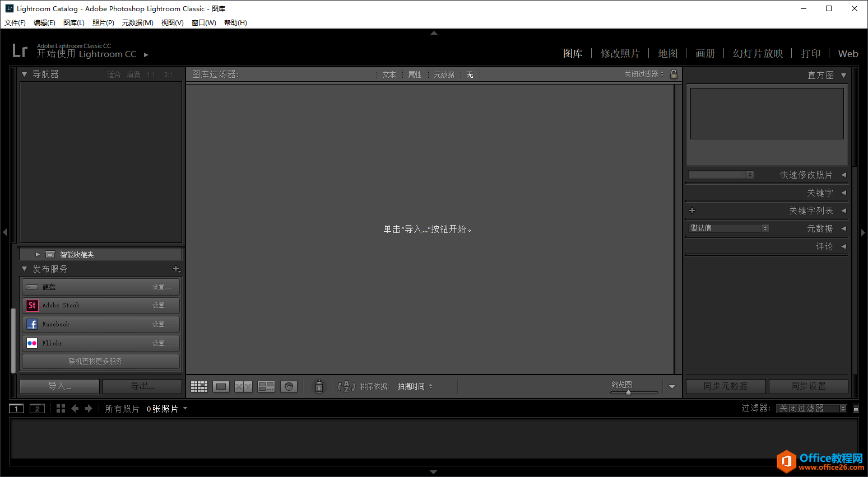Select second window display button 2
This screenshot has width=868, height=477.
tap(37, 409)
